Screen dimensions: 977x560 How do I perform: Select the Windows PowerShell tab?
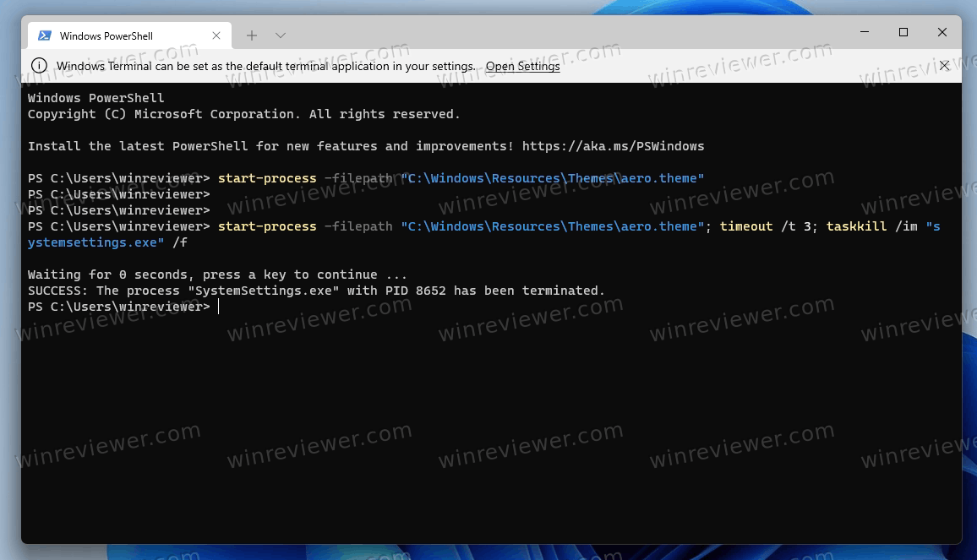click(129, 35)
